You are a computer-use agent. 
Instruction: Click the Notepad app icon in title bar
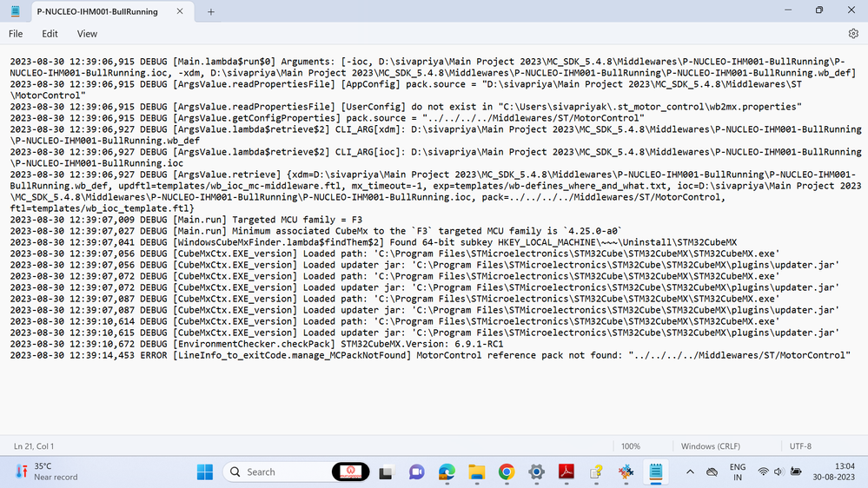click(x=16, y=11)
